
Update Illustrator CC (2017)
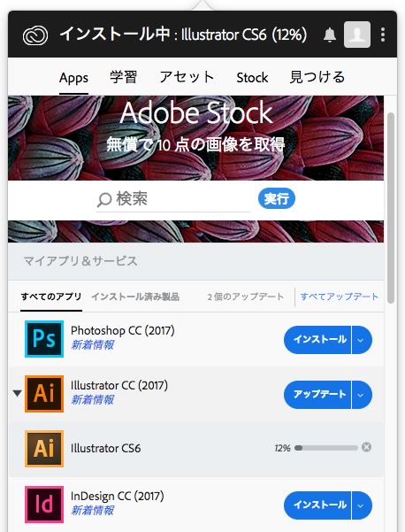tap(317, 395)
